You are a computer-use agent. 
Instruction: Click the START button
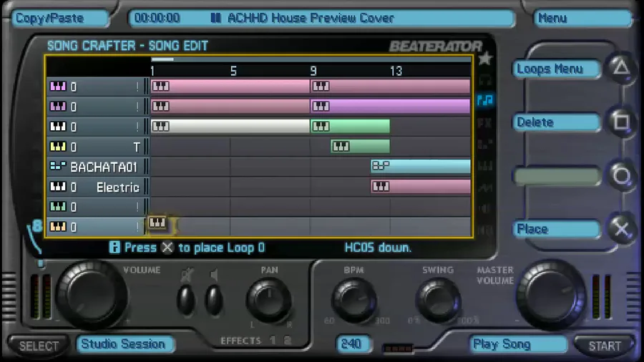[605, 346]
